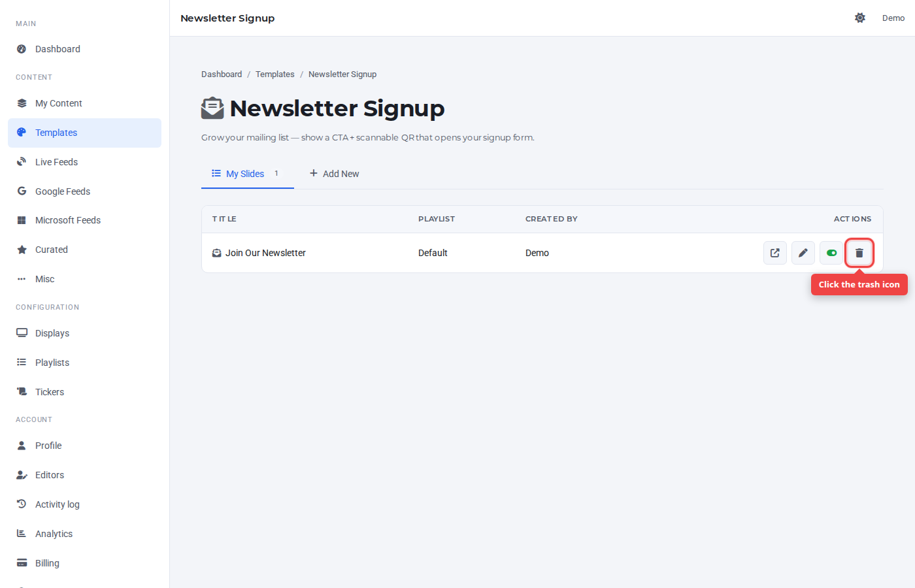This screenshot has height=588, width=915.
Task: Switch to the Add New tab
Action: 334,174
